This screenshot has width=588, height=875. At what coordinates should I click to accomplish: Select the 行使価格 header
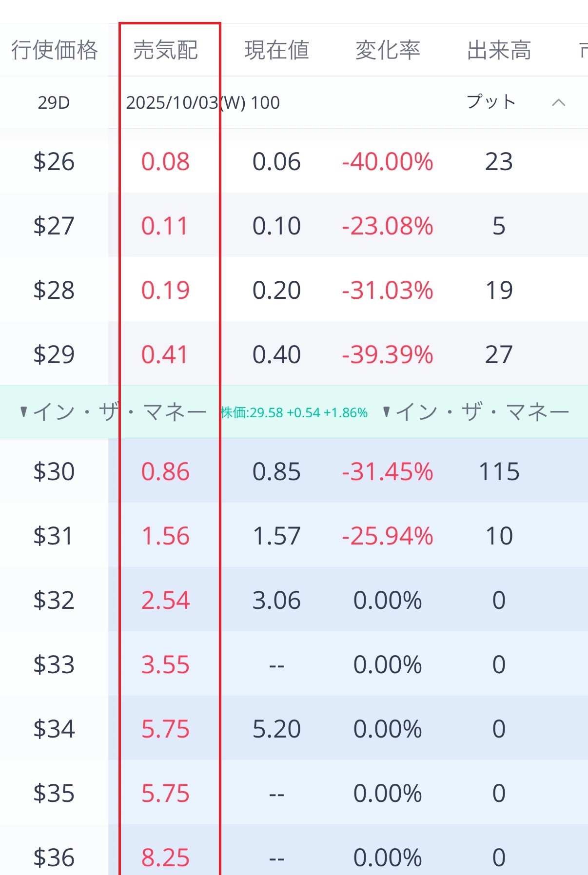[x=54, y=50]
